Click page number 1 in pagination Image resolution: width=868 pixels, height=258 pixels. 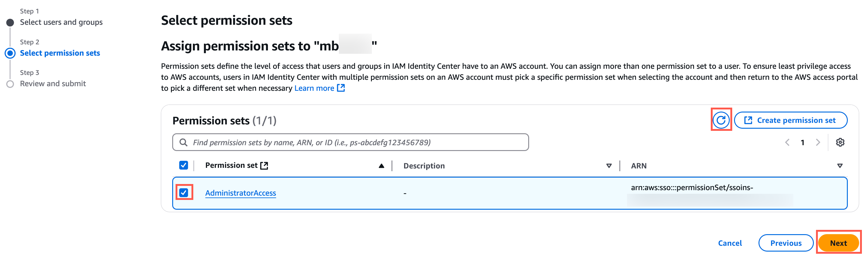click(x=802, y=142)
